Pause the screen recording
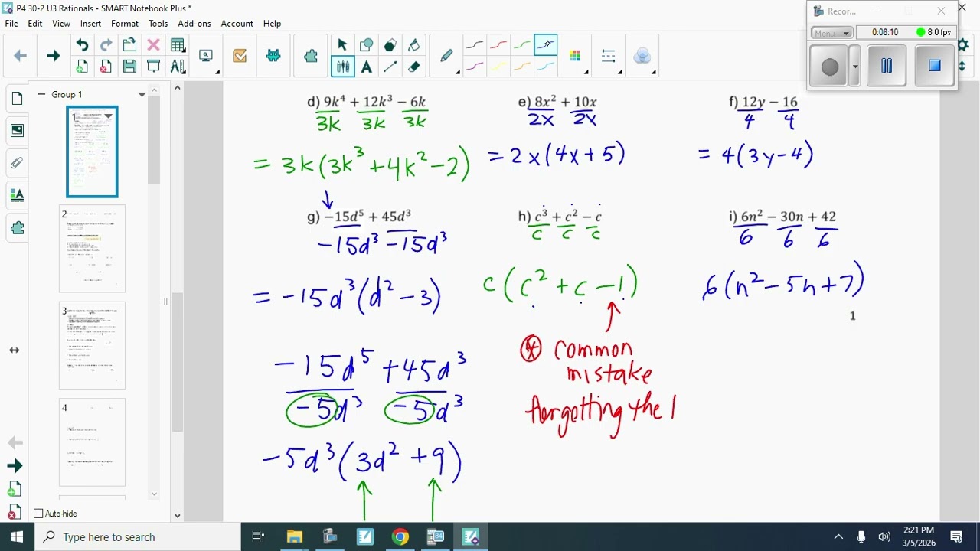The image size is (980, 551). [887, 66]
